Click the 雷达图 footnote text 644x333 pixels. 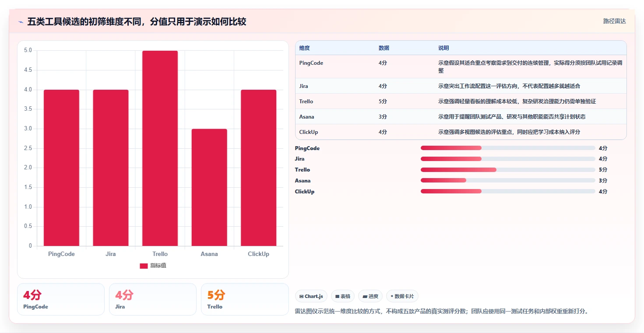[442, 312]
